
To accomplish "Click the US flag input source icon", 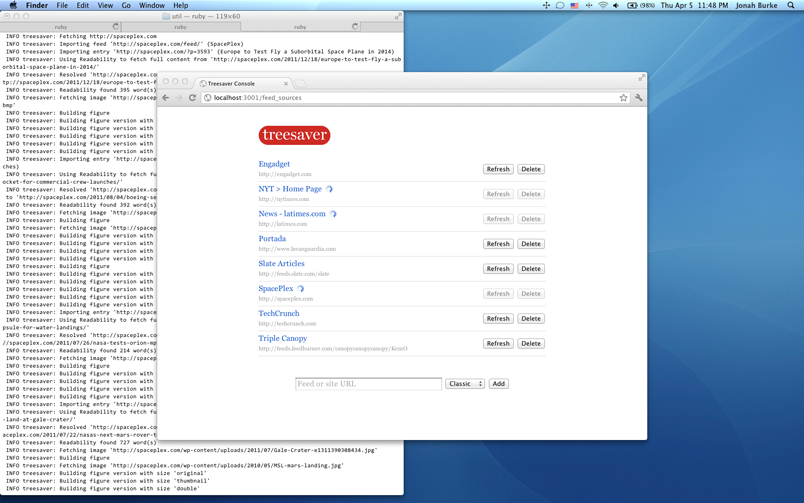I will click(574, 6).
